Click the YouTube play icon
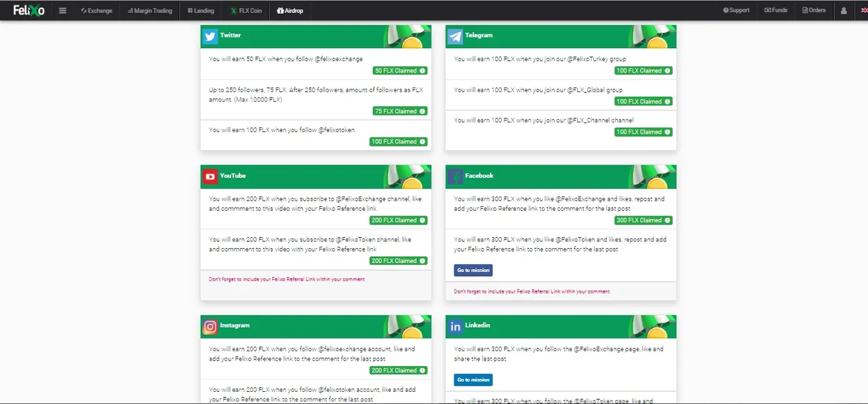This screenshot has height=404, width=868. click(x=210, y=177)
